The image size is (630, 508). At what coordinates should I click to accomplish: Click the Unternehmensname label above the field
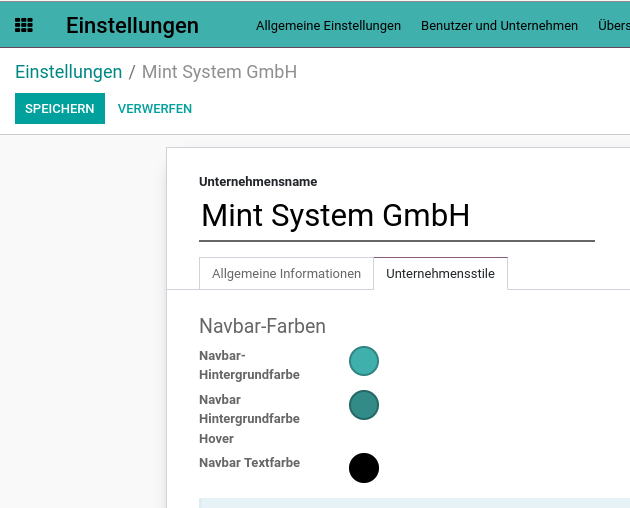(x=258, y=182)
